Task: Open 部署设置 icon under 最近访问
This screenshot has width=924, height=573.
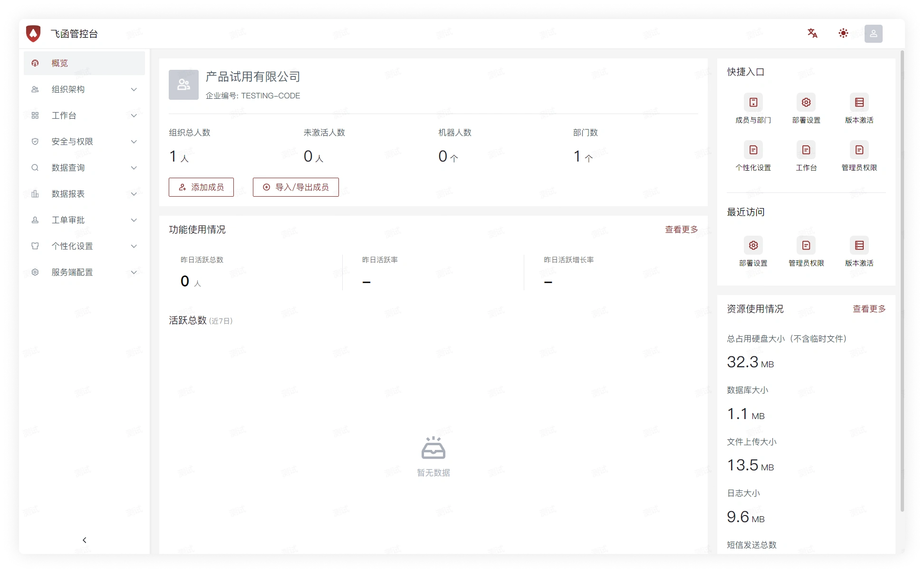Action: 753,245
